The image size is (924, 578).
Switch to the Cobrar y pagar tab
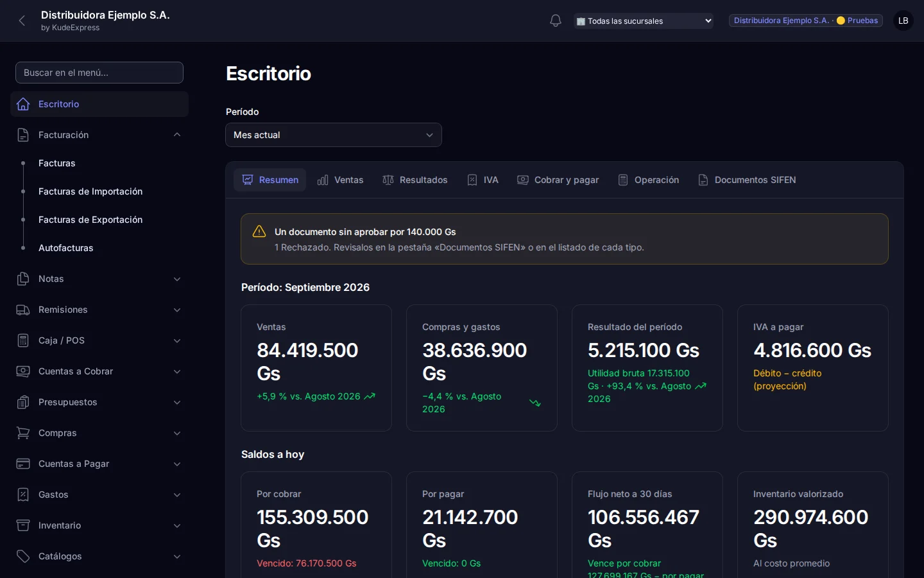click(558, 180)
